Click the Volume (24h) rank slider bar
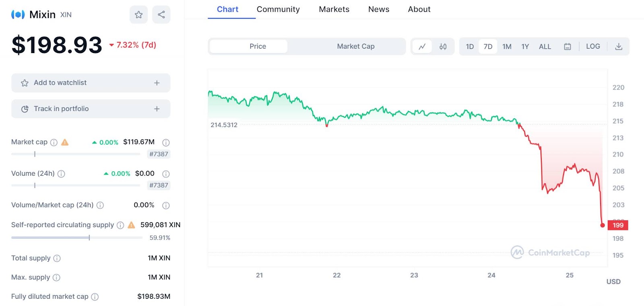Screen dimensions: 644x306 pyautogui.click(x=76, y=185)
